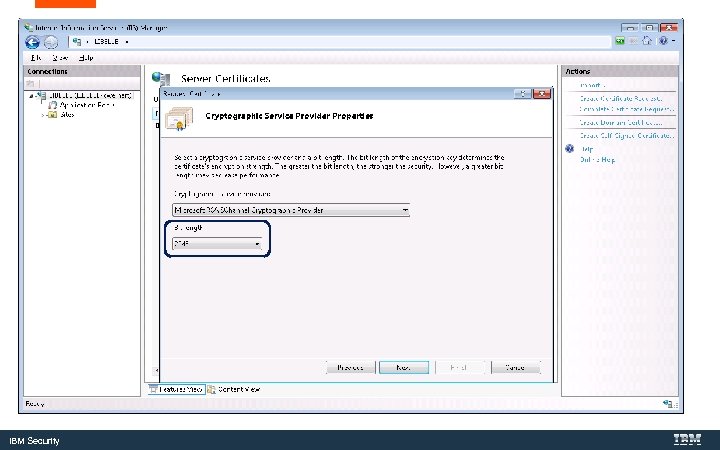The width and height of the screenshot is (720, 450).
Task: Switch to the Features View tab
Action: click(176, 389)
